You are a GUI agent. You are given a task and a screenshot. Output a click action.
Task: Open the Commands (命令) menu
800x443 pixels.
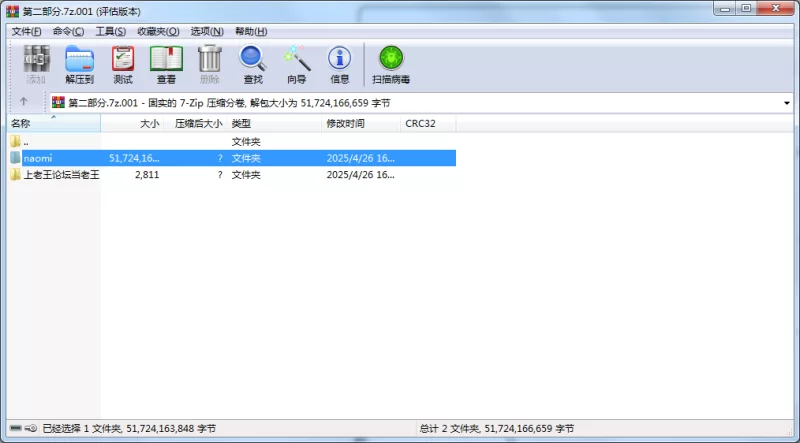tap(68, 32)
